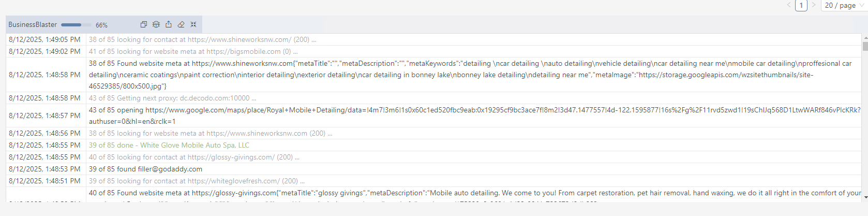Clear the log with the eraser icon

tap(181, 24)
